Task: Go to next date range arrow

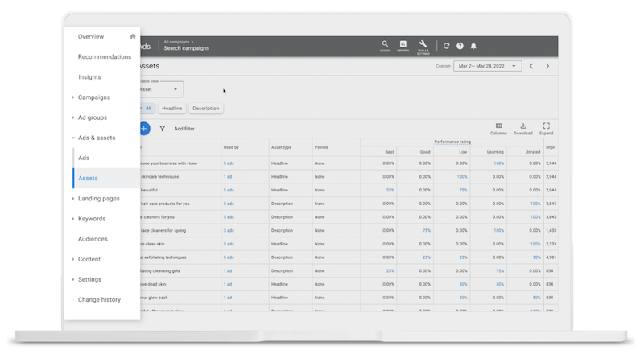Action: point(547,66)
